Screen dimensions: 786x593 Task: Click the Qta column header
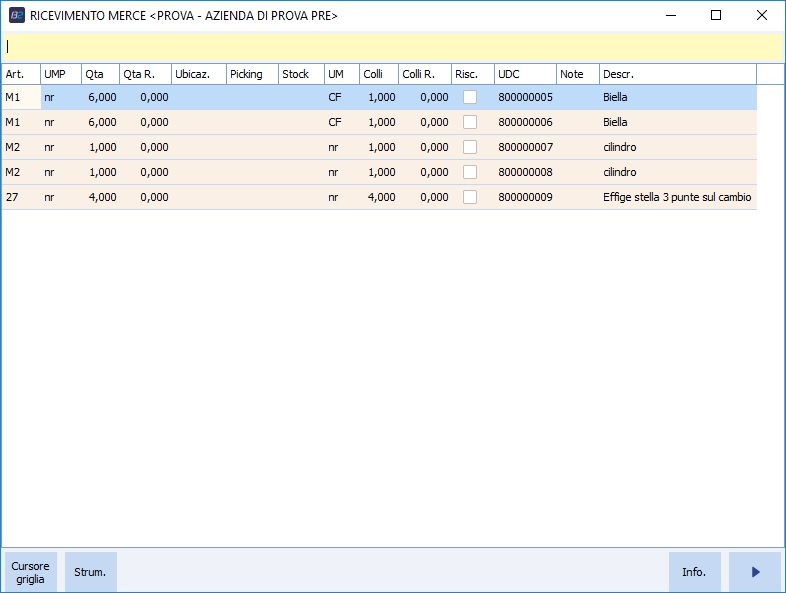point(99,74)
